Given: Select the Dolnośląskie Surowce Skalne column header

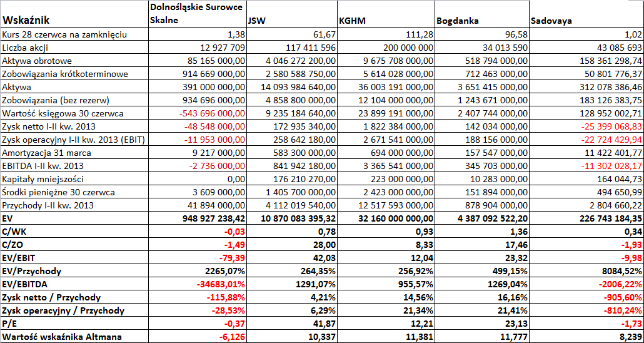Looking at the screenshot, I should (x=196, y=14).
